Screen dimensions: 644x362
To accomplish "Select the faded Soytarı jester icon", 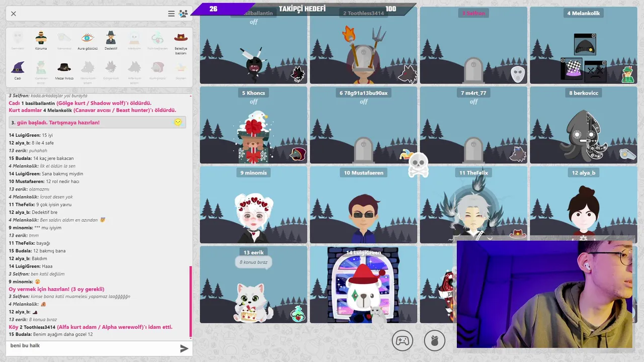I will point(181,67).
